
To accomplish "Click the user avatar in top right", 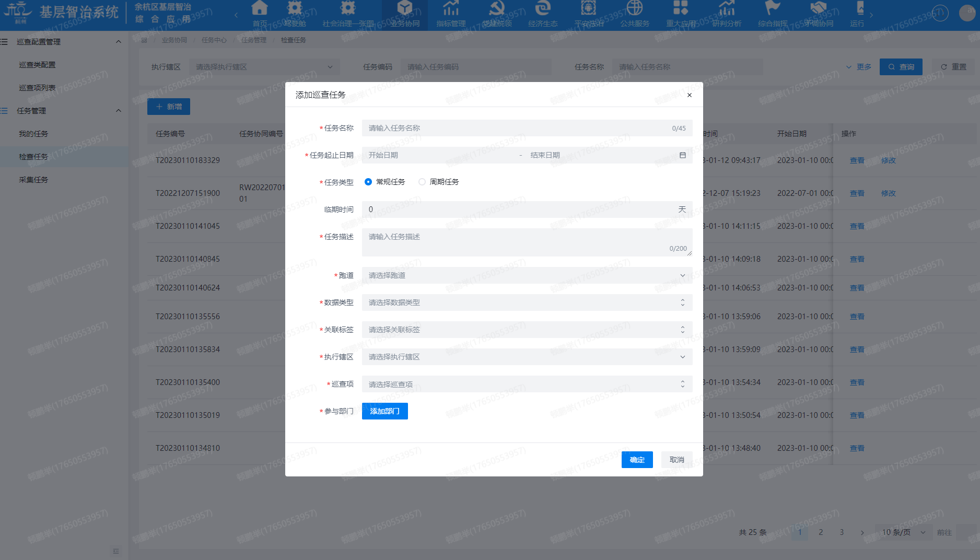I will (967, 13).
